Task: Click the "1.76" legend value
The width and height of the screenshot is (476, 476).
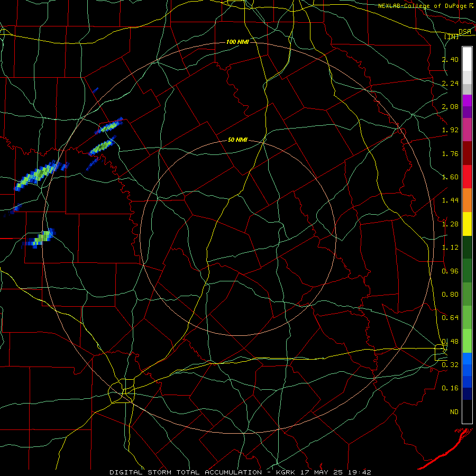Action: (x=450, y=153)
